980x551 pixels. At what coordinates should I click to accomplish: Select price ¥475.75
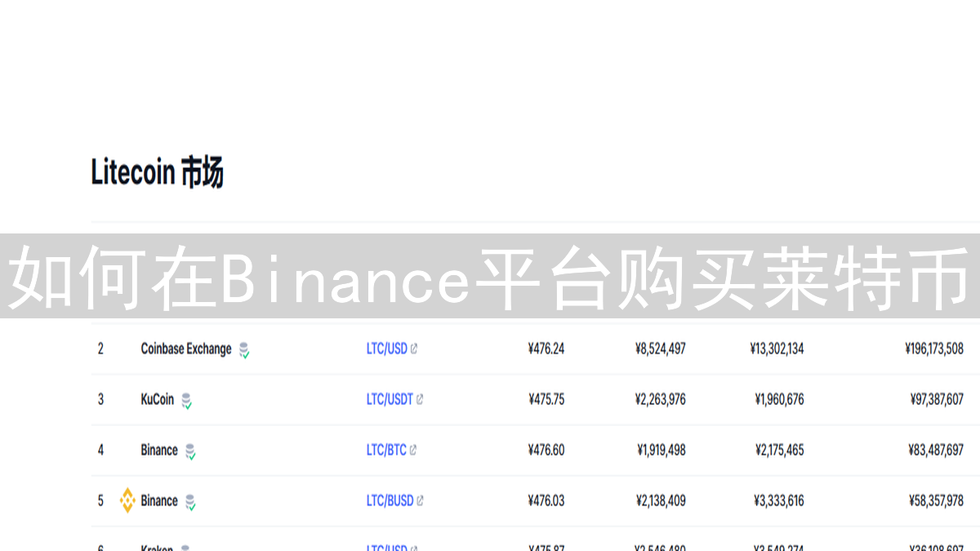pyautogui.click(x=546, y=399)
